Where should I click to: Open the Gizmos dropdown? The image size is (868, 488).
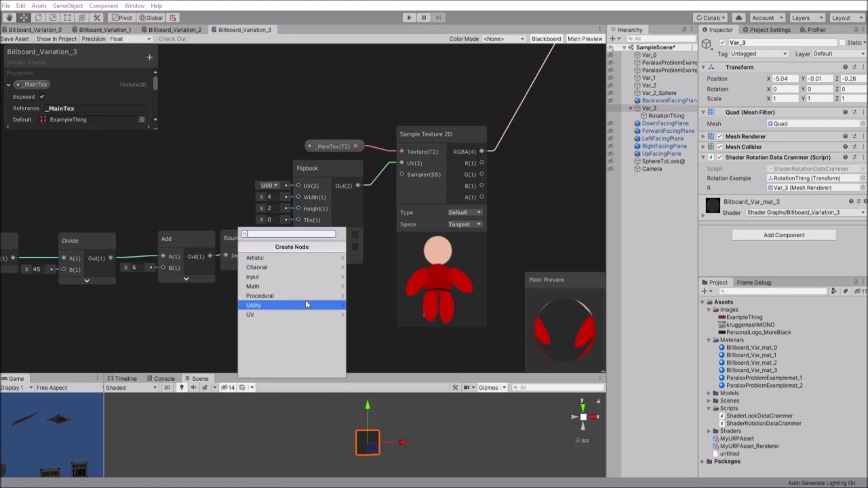(x=492, y=388)
